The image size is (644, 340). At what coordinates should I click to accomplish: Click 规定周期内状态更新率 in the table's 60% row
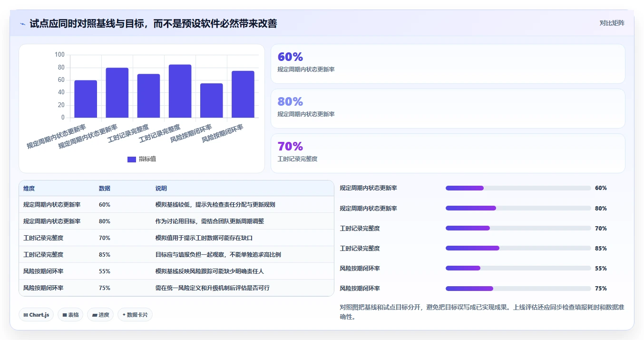click(x=52, y=205)
